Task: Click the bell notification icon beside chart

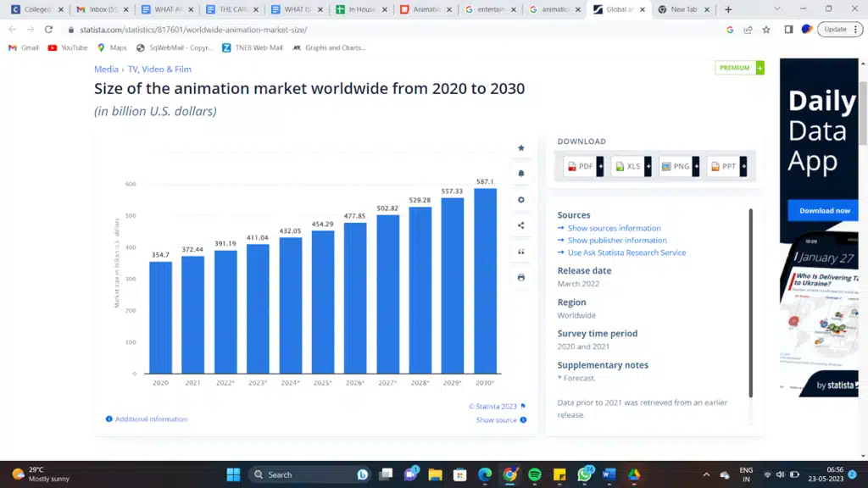Action: tap(520, 174)
